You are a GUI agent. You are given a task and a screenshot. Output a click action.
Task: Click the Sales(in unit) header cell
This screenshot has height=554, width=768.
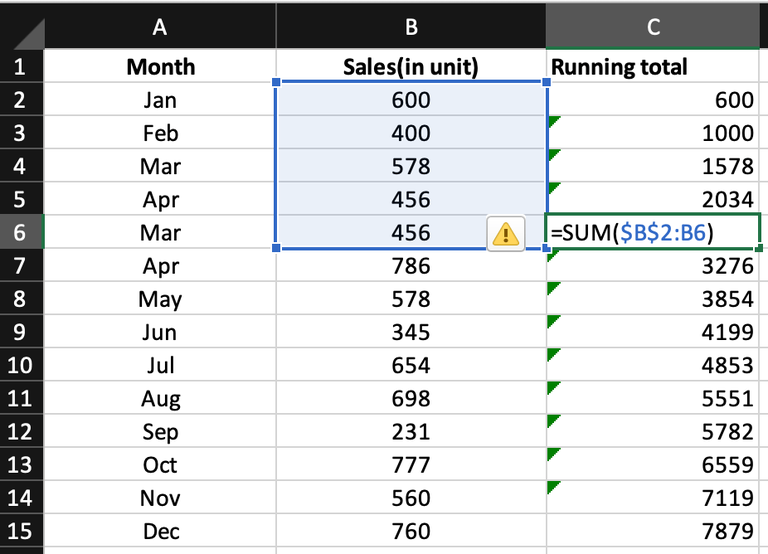tap(410, 67)
